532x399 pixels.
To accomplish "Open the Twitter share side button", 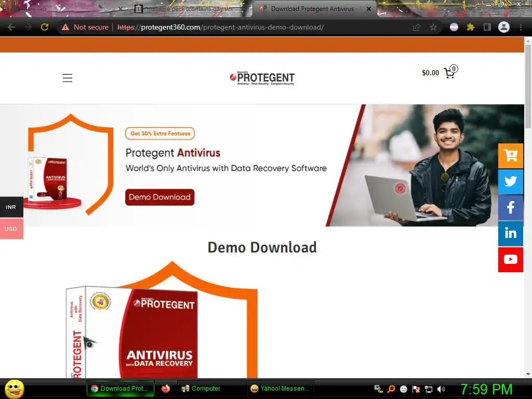I will [511, 181].
